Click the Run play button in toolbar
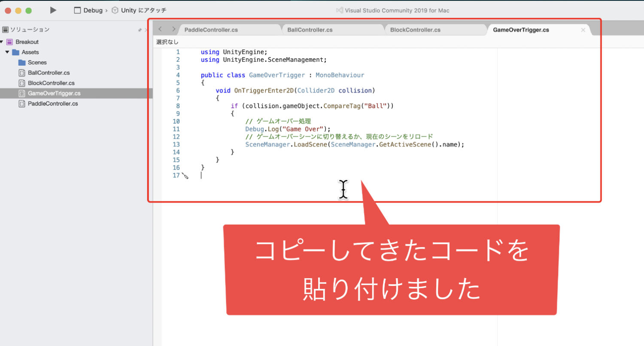The width and height of the screenshot is (644, 346). coord(53,10)
